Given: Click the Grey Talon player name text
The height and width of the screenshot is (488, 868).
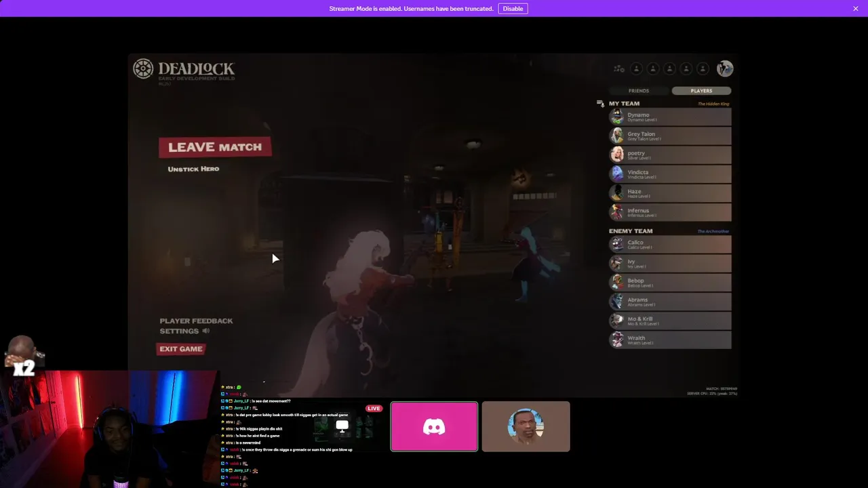Looking at the screenshot, I should click(641, 134).
